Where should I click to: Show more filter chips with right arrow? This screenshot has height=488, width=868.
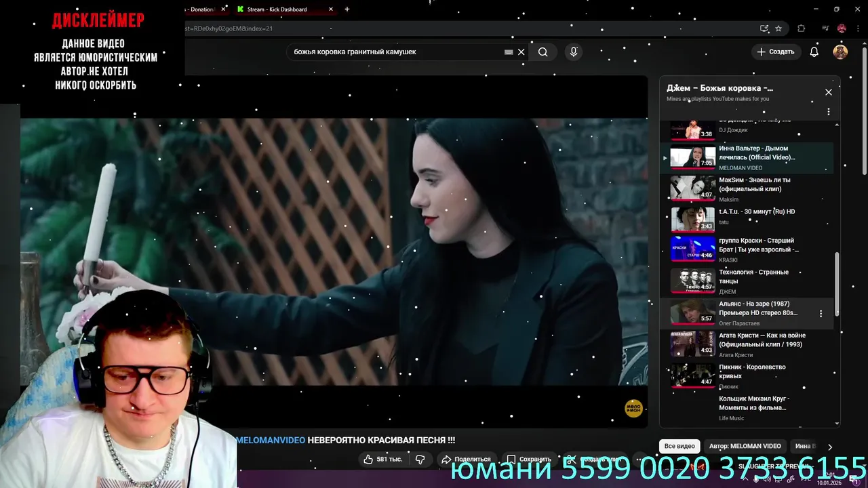pos(829,447)
